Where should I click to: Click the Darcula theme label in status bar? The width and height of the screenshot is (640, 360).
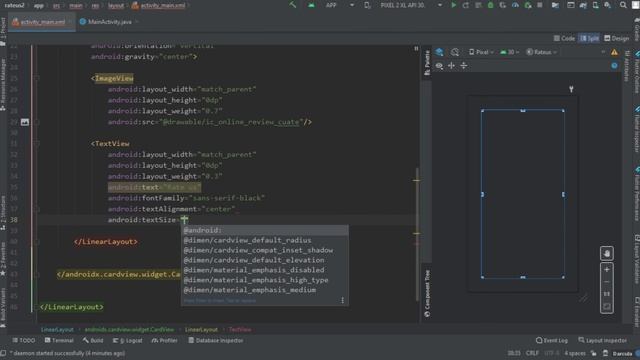[622, 353]
